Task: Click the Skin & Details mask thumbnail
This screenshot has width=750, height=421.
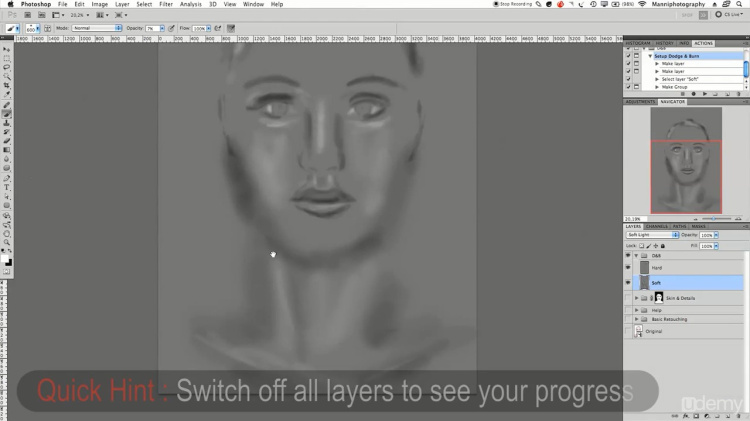Action: (x=659, y=298)
